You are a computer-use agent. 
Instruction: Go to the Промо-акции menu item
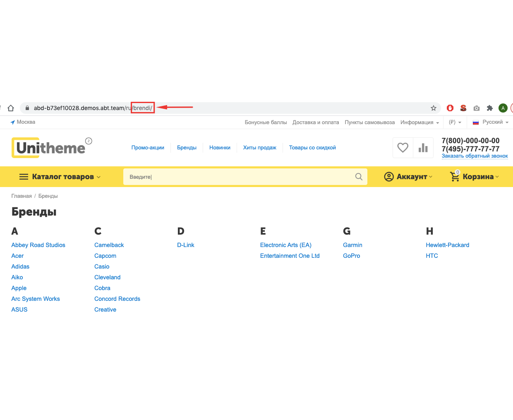click(x=148, y=148)
